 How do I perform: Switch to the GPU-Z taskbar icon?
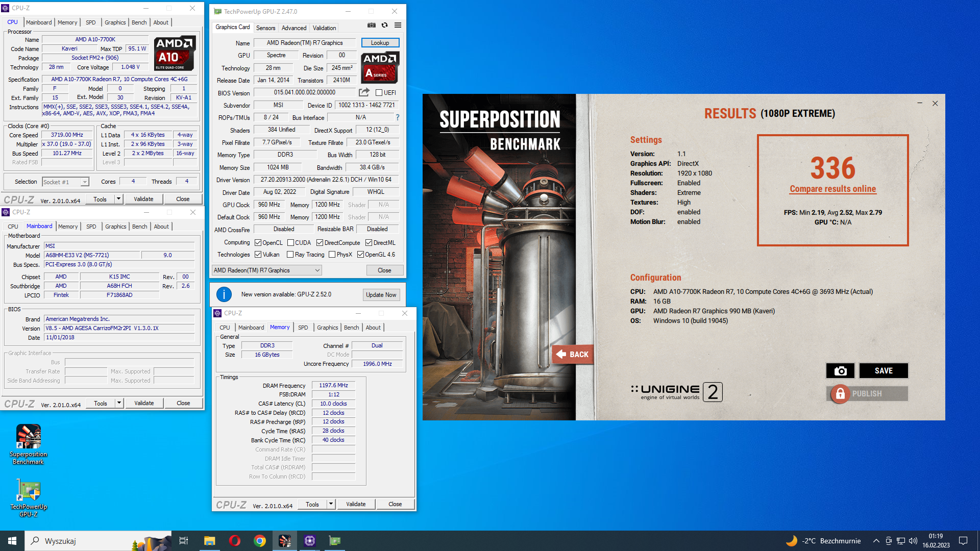(335, 541)
